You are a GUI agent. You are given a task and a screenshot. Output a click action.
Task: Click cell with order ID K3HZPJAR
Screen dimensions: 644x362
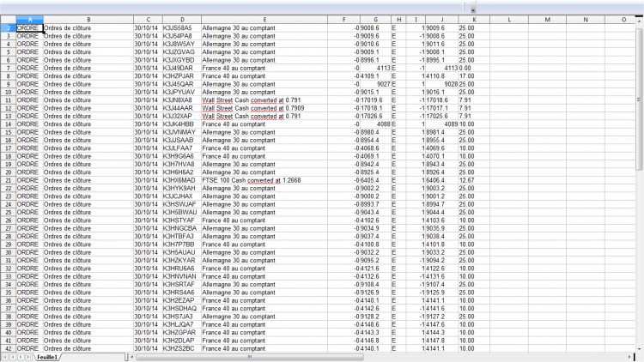(182, 76)
